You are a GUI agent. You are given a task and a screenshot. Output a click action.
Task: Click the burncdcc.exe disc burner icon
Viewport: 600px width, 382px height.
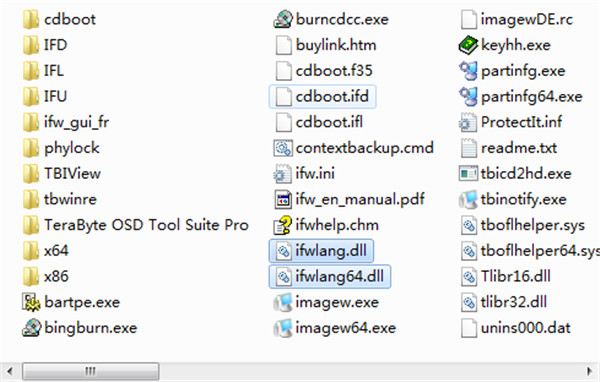283,19
